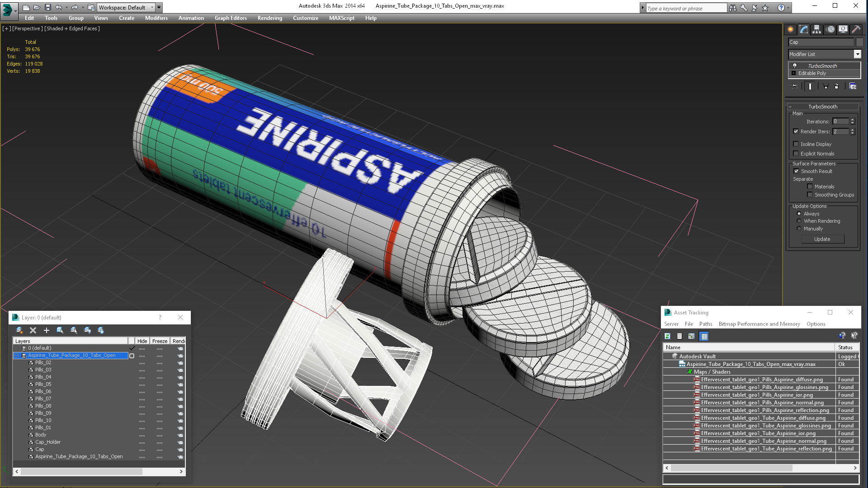This screenshot has width=868, height=488.
Task: Open the Display command panel tab
Action: [x=843, y=29]
